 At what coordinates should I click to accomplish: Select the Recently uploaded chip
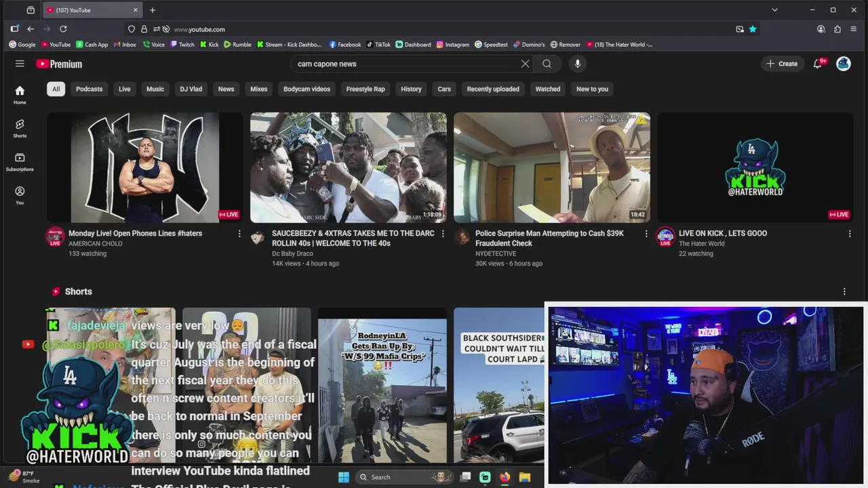click(x=493, y=89)
